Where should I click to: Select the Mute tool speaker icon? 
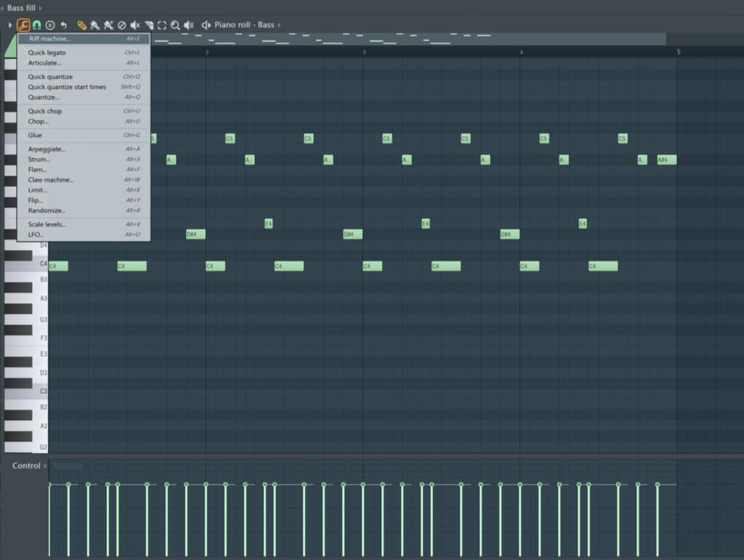pos(135,25)
